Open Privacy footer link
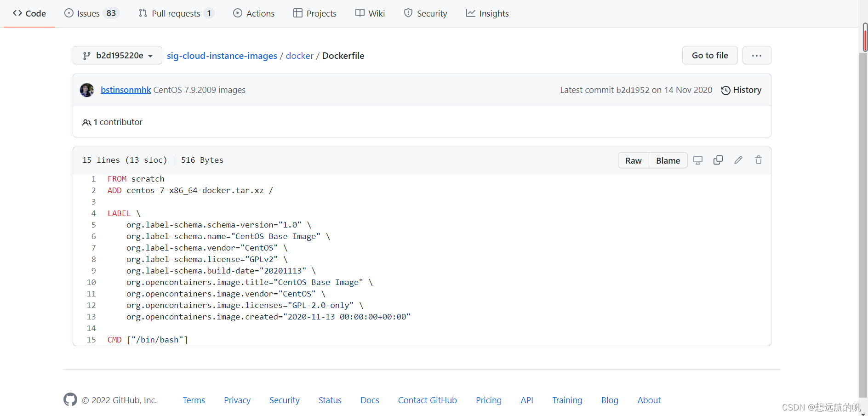Image resolution: width=868 pixels, height=416 pixels. (237, 400)
